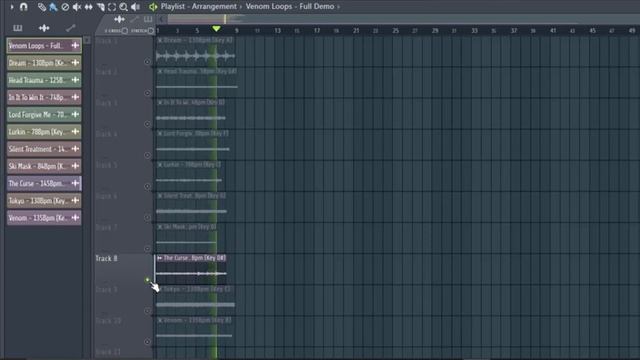Screen dimensions: 640x360
Task: Toggle the CROSS crossfade option
Action: pos(124,31)
